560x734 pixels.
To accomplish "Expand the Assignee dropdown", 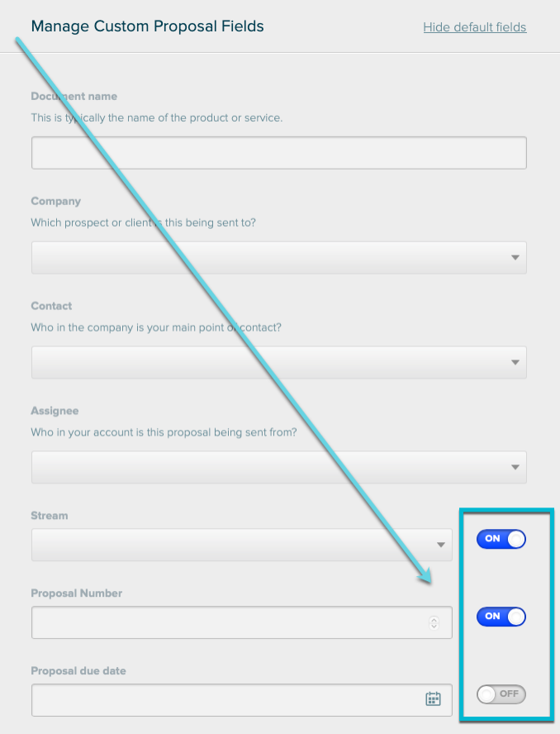I will click(x=279, y=467).
